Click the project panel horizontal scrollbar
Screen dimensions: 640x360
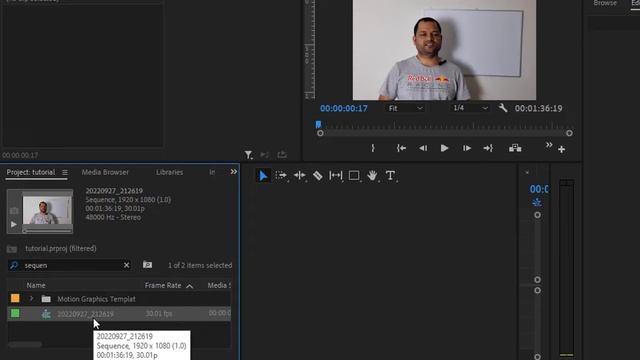pos(25,344)
